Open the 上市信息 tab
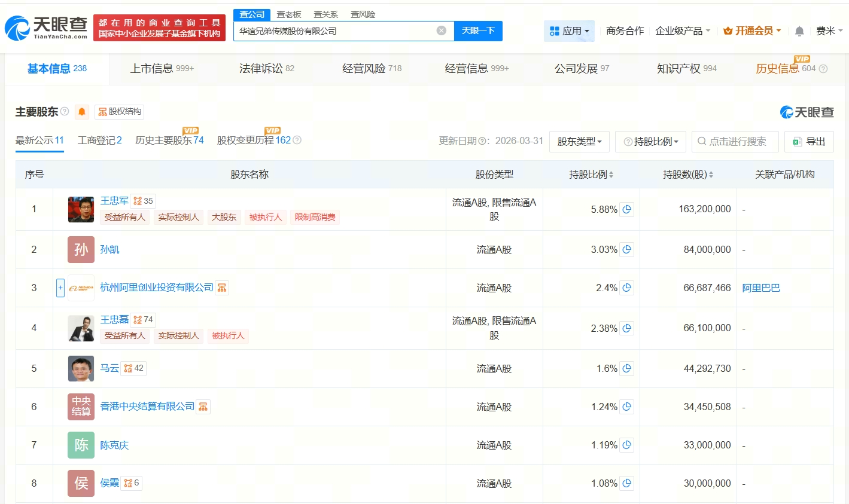This screenshot has height=504, width=849. (x=162, y=69)
